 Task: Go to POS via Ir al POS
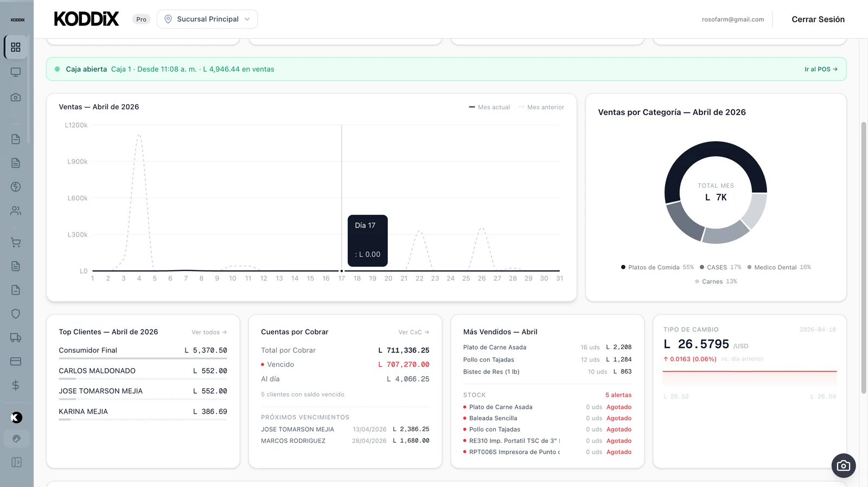tap(821, 69)
